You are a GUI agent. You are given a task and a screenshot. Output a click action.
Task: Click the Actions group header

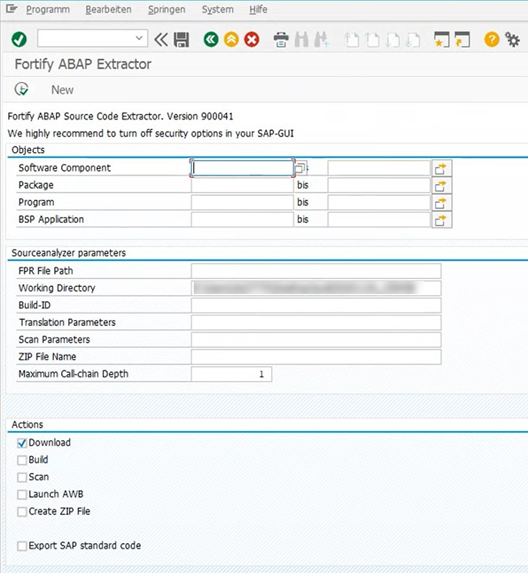pyautogui.click(x=27, y=425)
